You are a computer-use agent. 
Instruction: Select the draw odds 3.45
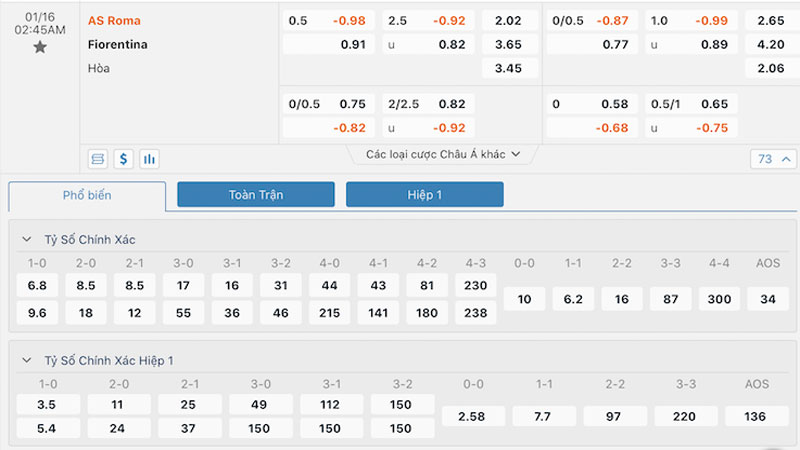(509, 68)
